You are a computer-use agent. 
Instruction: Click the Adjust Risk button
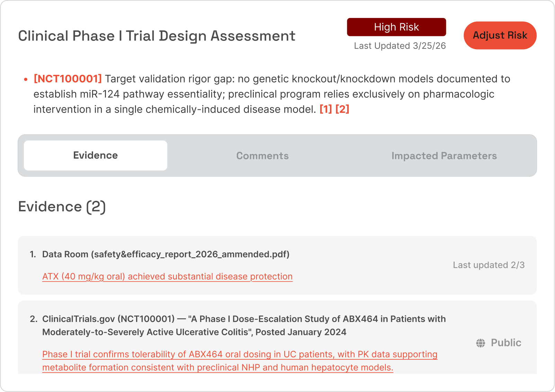500,35
